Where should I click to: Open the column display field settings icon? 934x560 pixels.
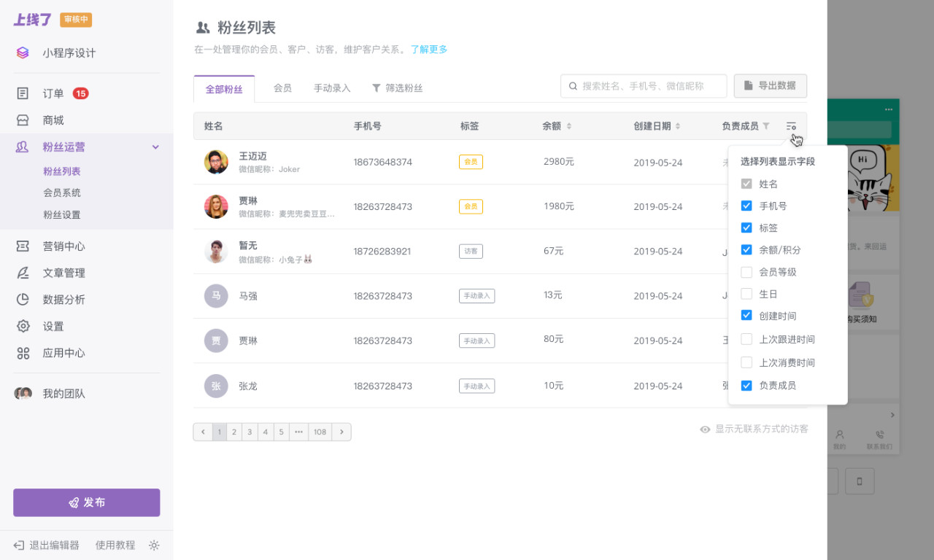[791, 125]
